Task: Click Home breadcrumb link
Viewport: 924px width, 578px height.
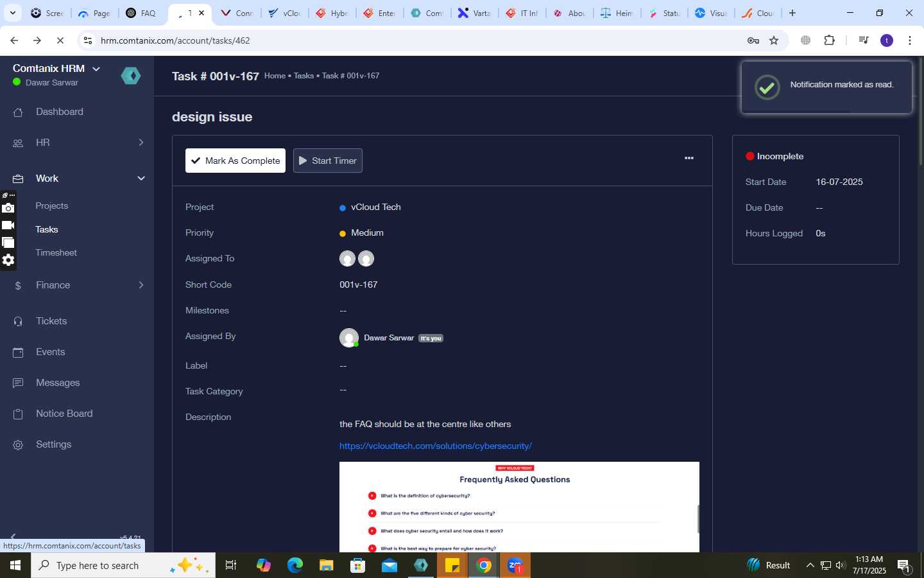Action: 275,76
